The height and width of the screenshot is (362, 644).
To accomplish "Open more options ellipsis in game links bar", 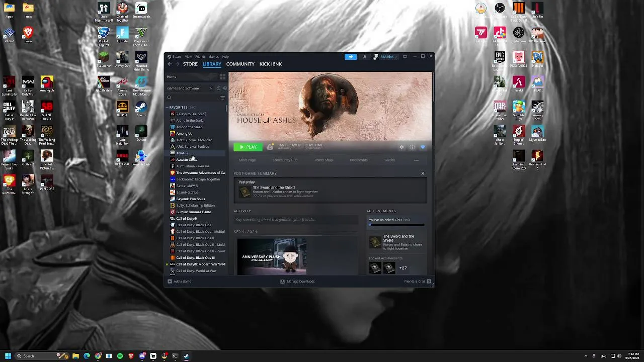I will (x=416, y=160).
